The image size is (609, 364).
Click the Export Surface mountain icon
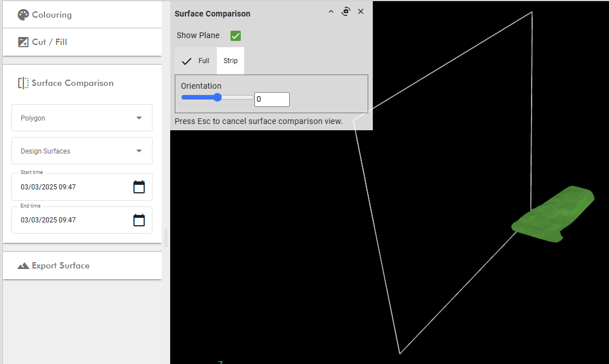coord(23,266)
